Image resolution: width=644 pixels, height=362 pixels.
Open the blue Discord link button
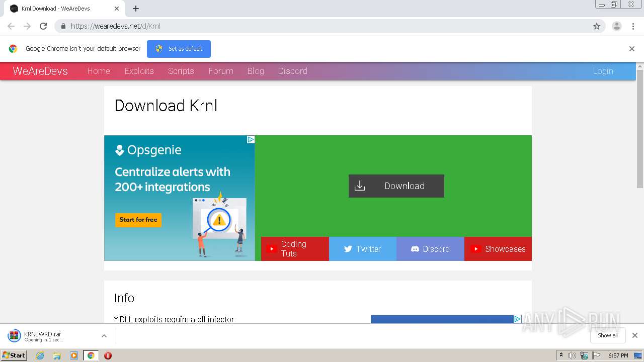pos(430,249)
